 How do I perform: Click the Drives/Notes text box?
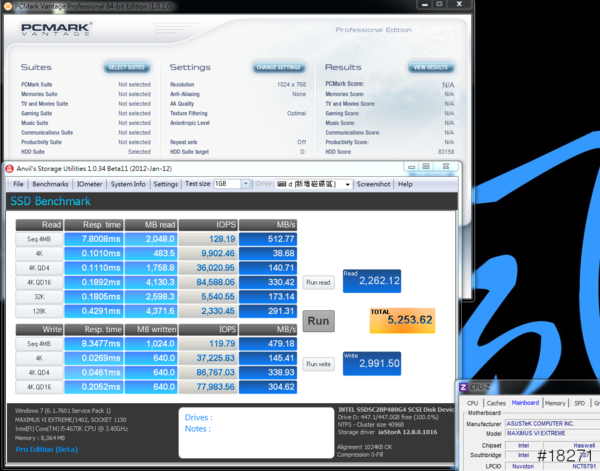coord(256,433)
